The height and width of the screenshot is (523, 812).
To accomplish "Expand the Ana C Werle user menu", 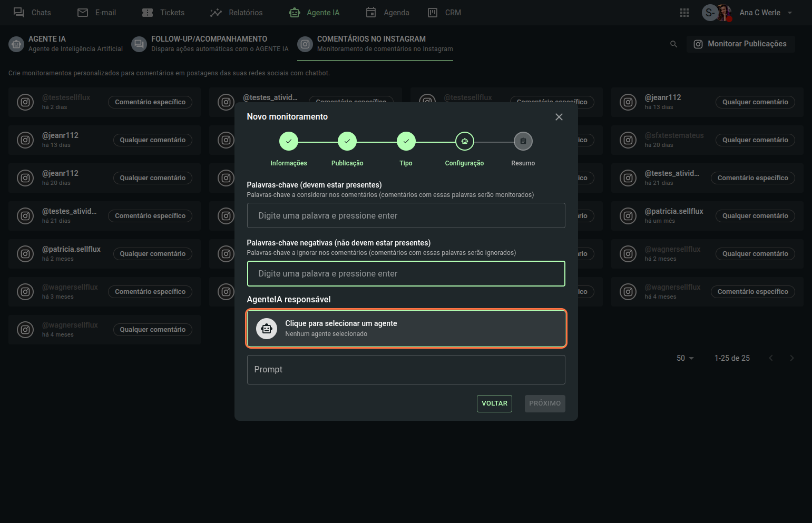I will (789, 13).
